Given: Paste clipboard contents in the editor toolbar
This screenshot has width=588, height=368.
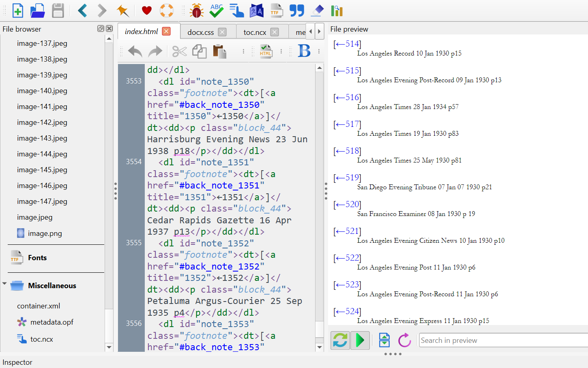Looking at the screenshot, I should click(x=219, y=51).
